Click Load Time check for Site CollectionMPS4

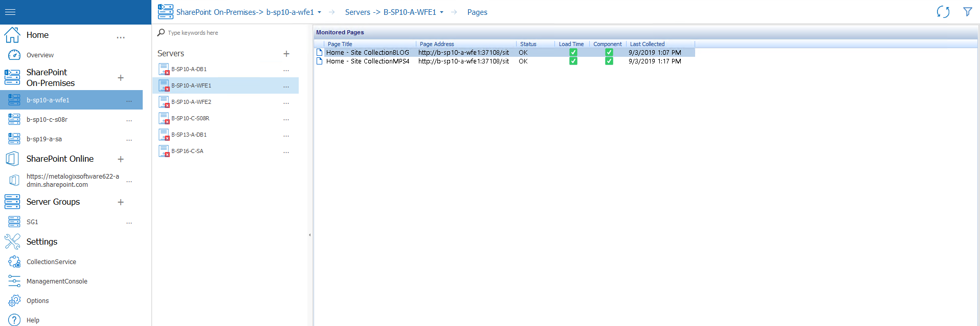(573, 61)
